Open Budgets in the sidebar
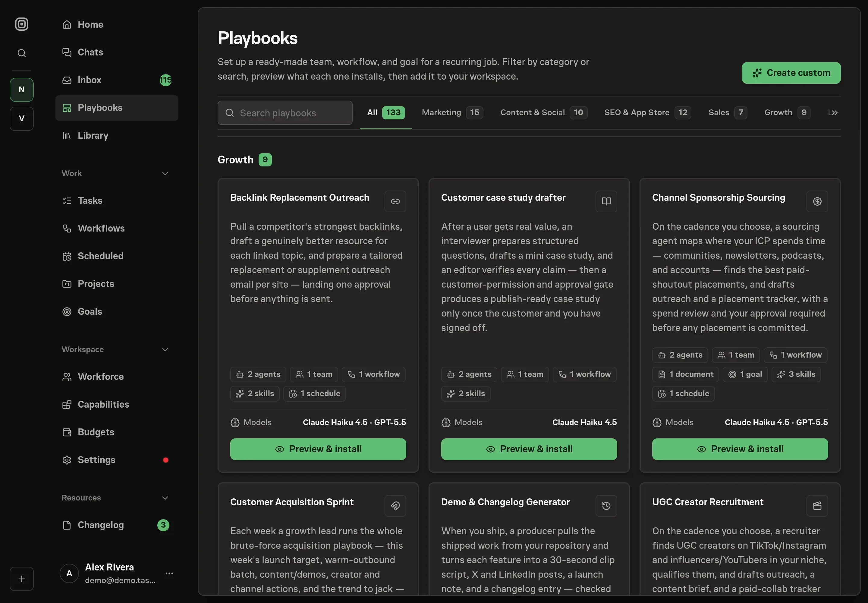Screen dimensions: 868x603 [117, 432]
